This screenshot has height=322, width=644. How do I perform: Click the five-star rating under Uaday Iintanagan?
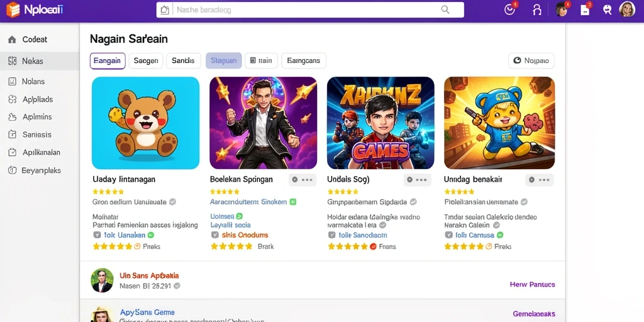108,192
